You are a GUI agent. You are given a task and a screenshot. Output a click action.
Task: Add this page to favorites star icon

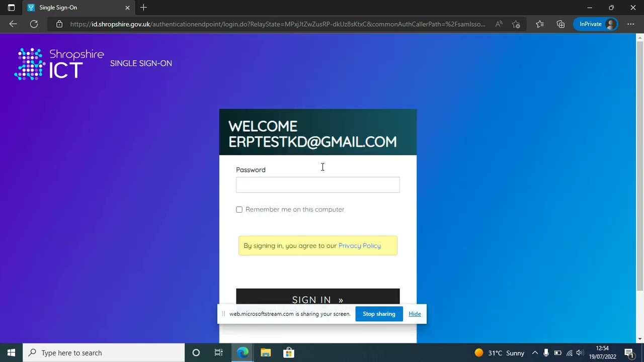[516, 24]
